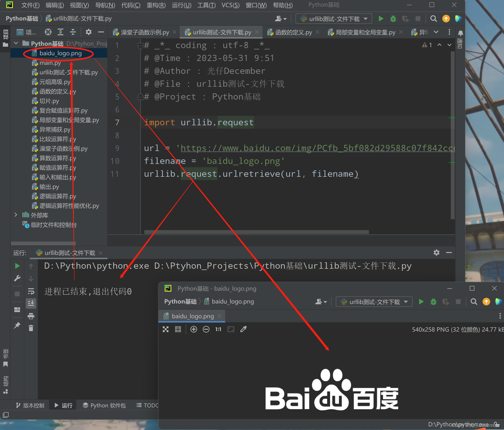
Task: Toggle chessboard background in image viewer
Action: point(166,329)
